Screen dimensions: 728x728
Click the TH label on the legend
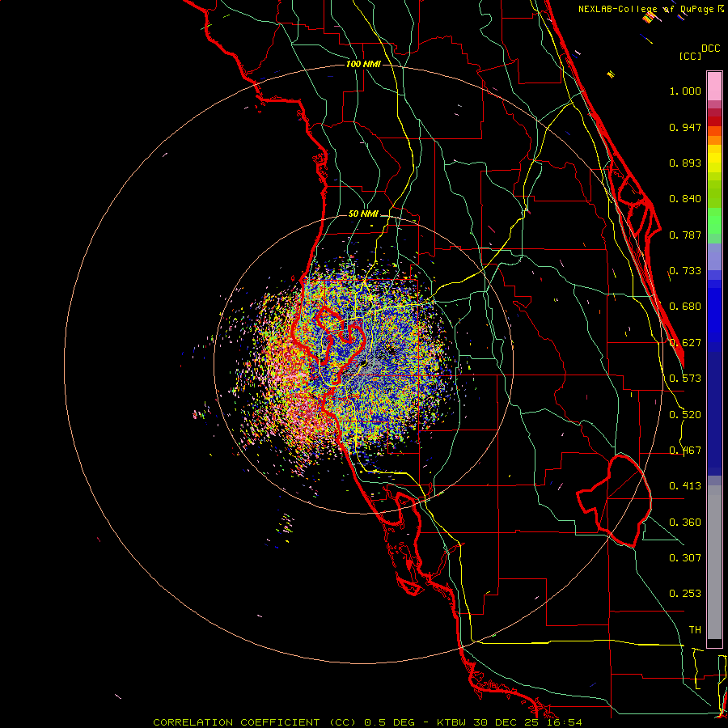695,630
